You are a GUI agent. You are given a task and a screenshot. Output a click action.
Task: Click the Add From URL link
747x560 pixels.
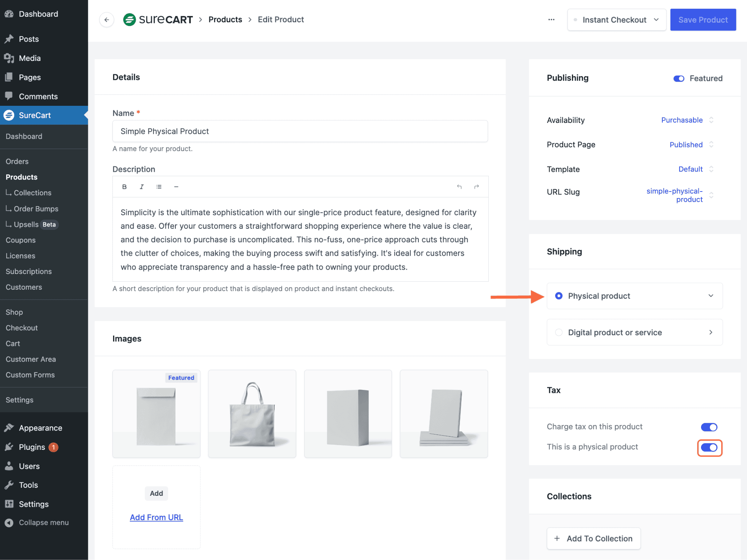click(x=156, y=517)
